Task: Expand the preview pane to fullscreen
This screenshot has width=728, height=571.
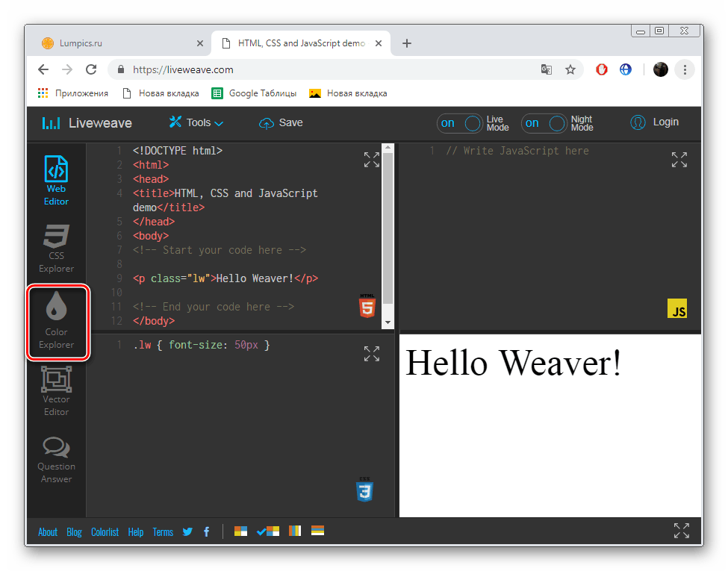Action: [681, 531]
